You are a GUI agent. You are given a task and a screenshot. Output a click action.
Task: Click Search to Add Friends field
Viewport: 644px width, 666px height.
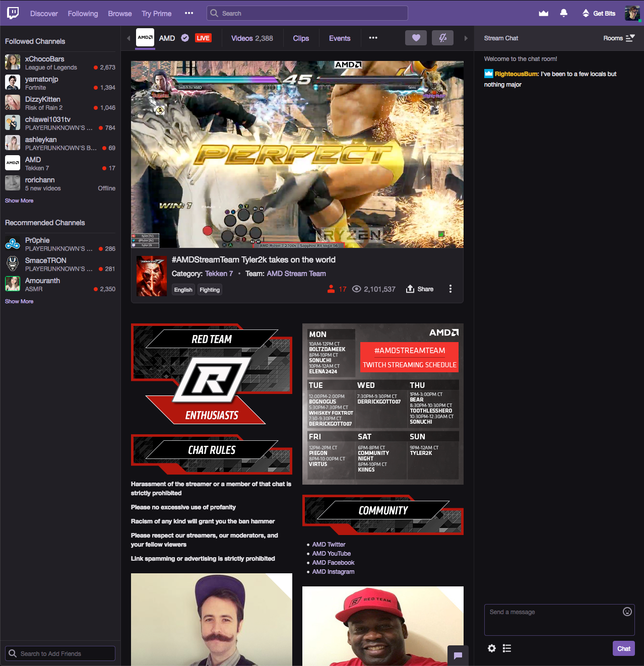coord(60,653)
